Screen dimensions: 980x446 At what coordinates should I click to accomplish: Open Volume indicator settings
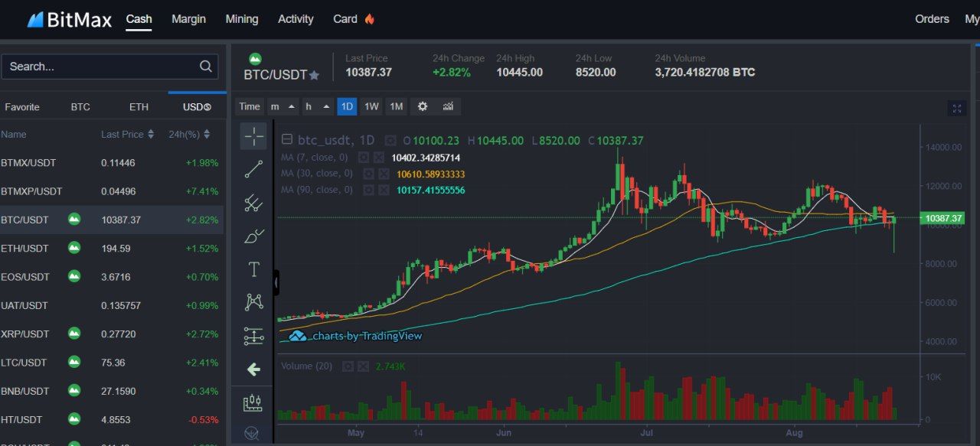[x=348, y=366]
